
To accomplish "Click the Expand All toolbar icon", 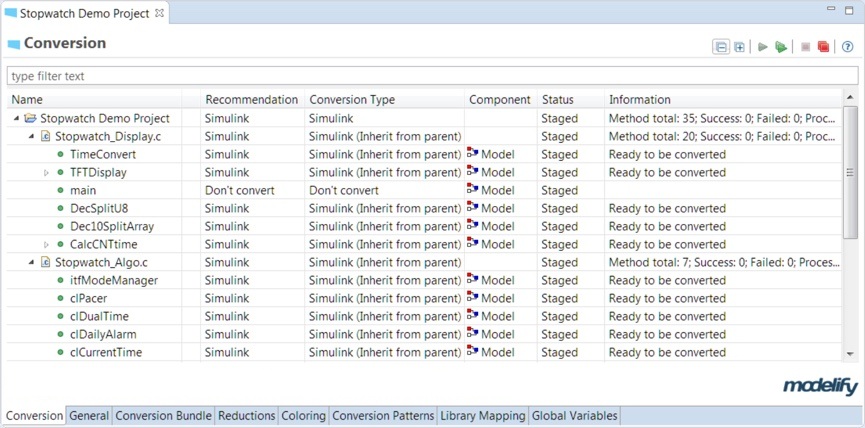I will coord(739,47).
